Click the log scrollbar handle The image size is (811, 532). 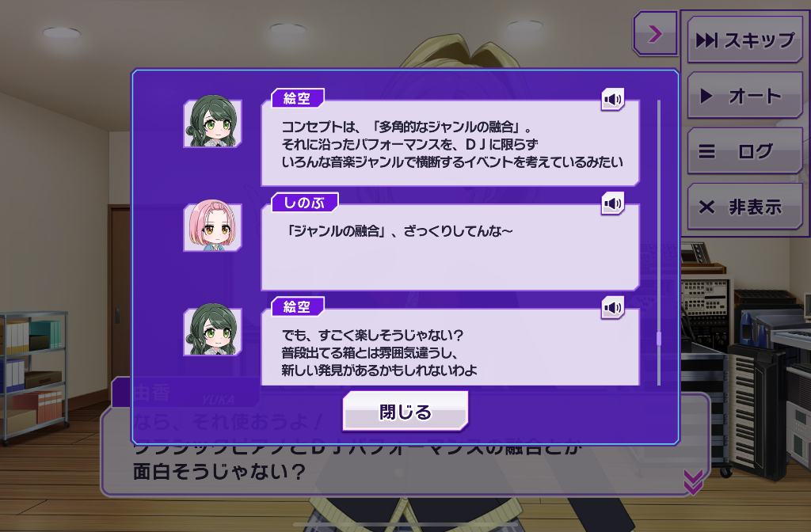point(659,339)
